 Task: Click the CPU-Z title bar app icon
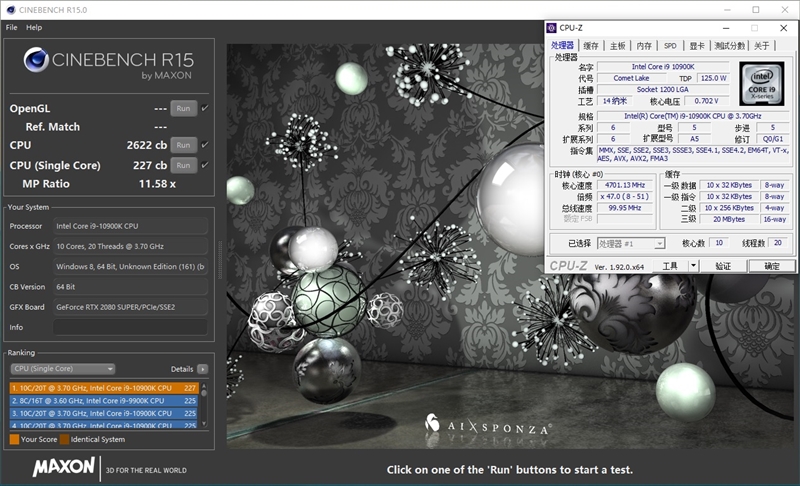[x=551, y=28]
